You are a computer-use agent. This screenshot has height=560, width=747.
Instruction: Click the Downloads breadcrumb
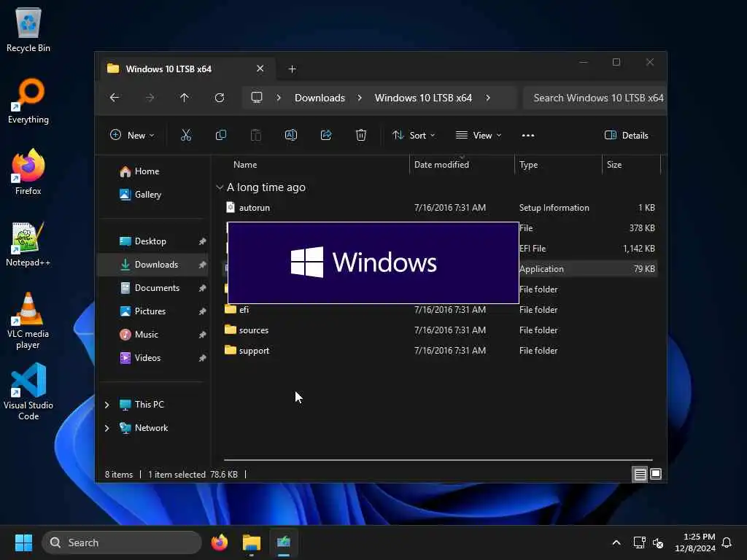tap(320, 98)
